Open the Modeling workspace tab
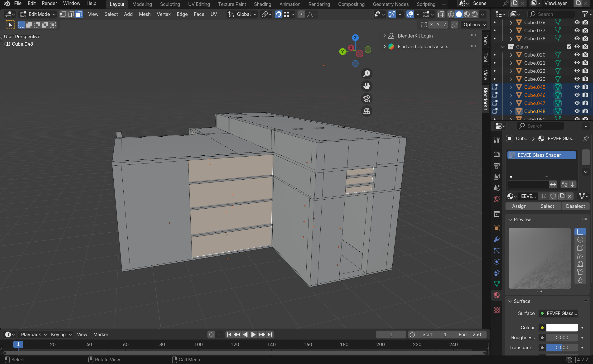The height and width of the screenshot is (364, 593). pyautogui.click(x=142, y=4)
